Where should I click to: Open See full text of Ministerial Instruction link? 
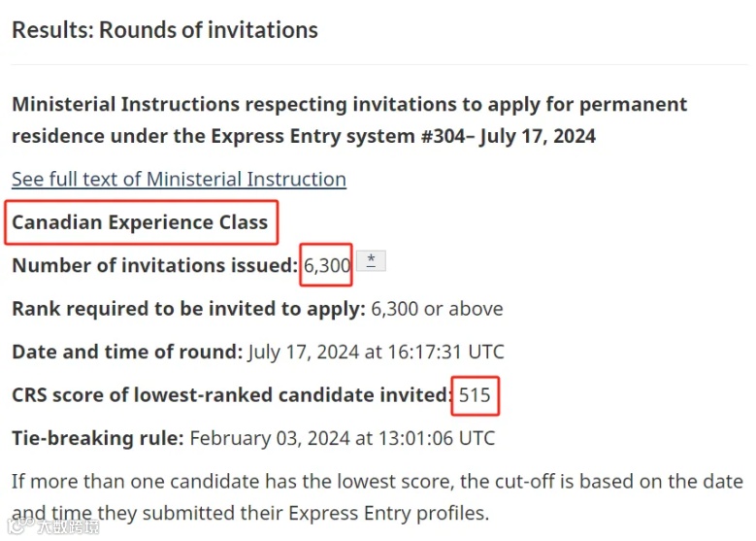point(179,179)
